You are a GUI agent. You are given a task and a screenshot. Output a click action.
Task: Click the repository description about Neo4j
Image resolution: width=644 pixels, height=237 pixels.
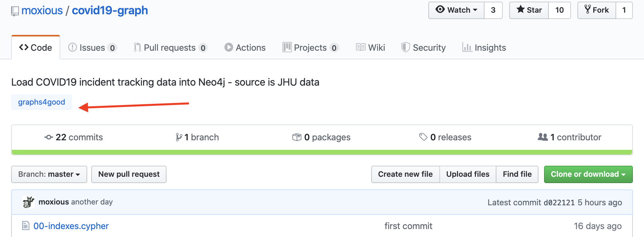[165, 82]
